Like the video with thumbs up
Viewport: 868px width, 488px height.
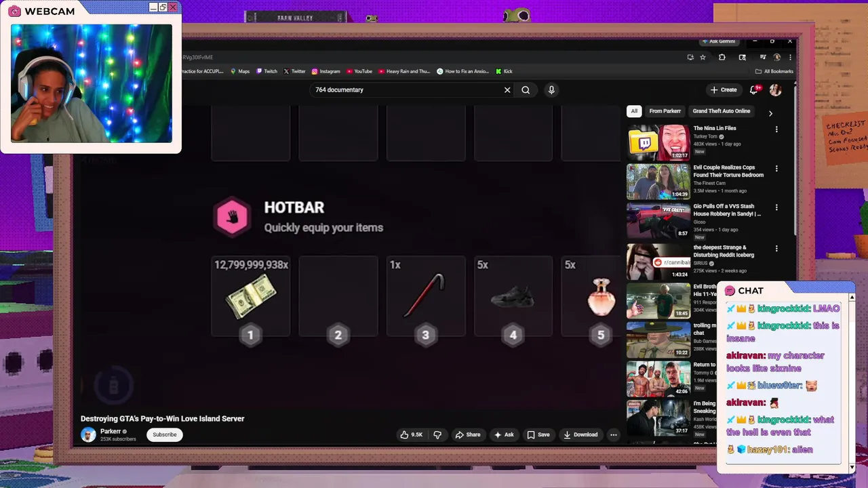tap(411, 434)
